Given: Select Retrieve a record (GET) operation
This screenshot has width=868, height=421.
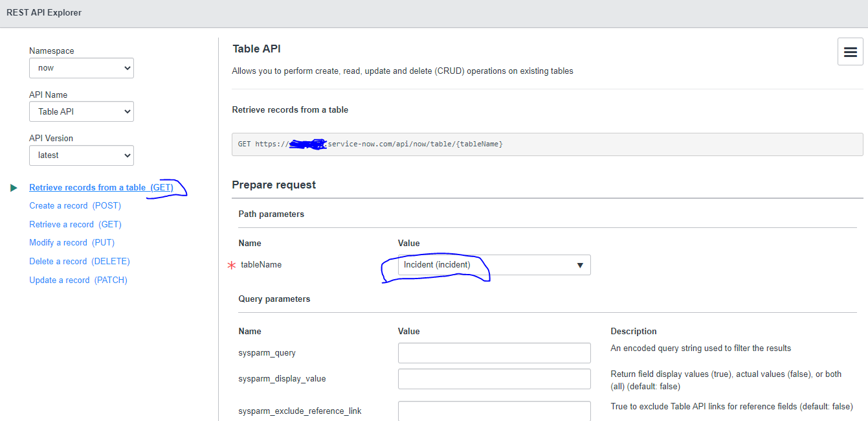Looking at the screenshot, I should click(75, 224).
